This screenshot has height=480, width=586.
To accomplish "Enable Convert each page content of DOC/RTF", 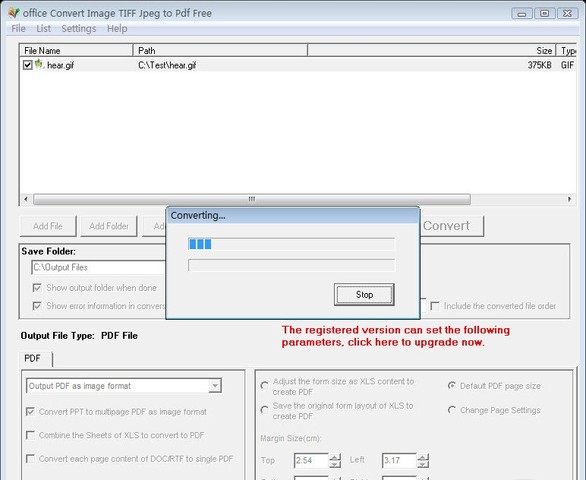I will point(30,459).
